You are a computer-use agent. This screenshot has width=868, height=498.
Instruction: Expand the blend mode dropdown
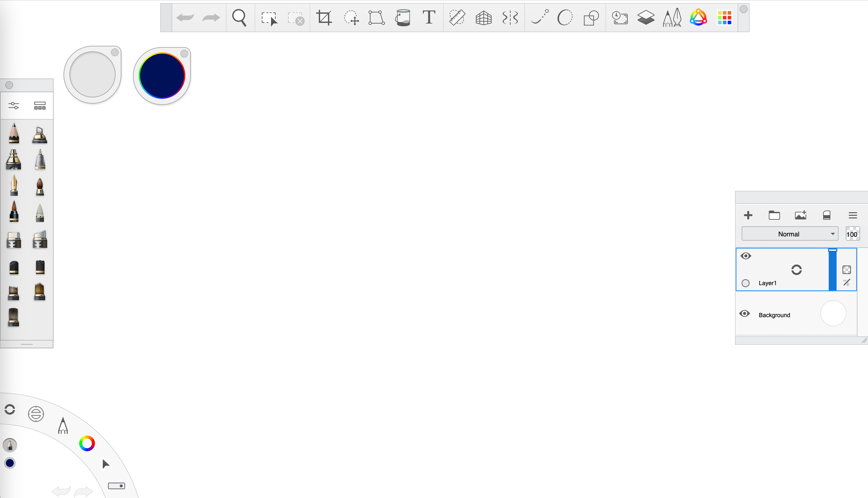(790, 233)
